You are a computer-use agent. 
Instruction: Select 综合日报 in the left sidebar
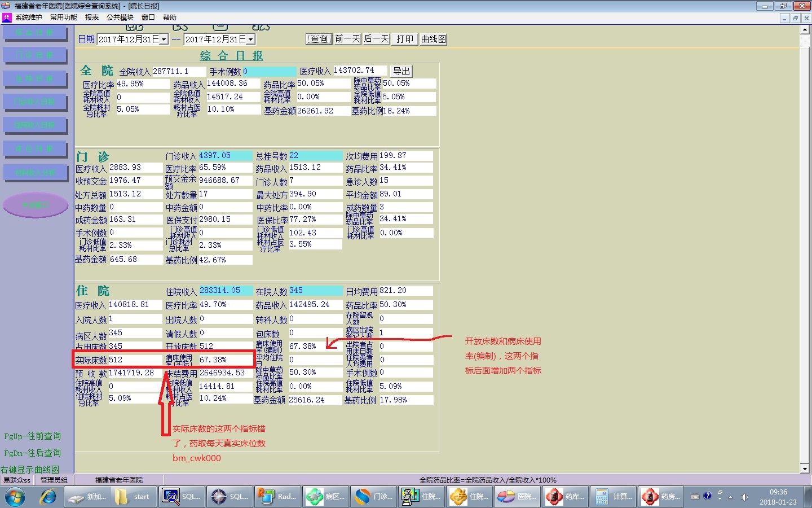tap(35, 32)
